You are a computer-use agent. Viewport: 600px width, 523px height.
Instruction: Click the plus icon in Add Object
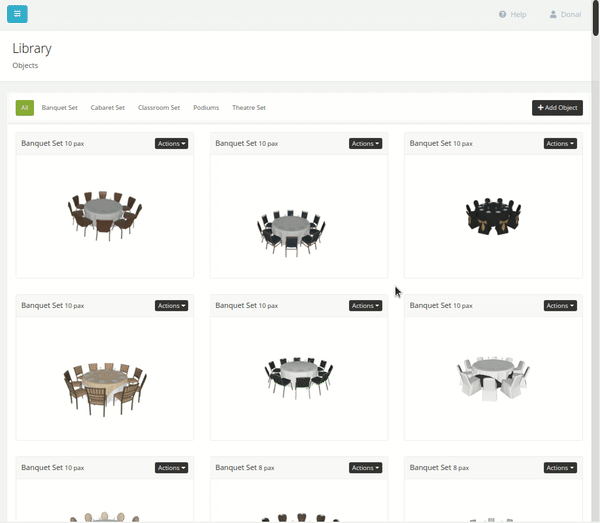(540, 108)
